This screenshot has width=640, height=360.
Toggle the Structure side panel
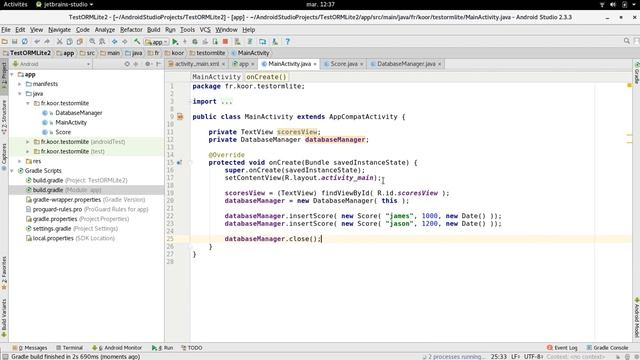point(4,118)
